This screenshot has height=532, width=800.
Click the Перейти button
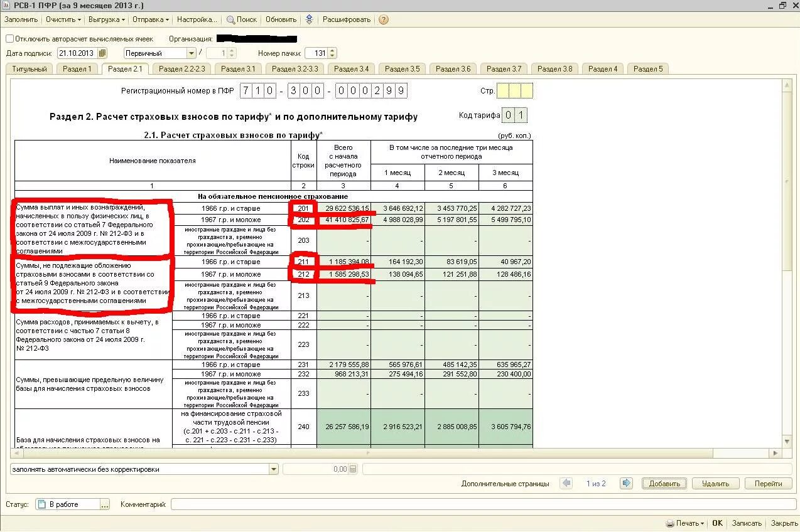(768, 484)
